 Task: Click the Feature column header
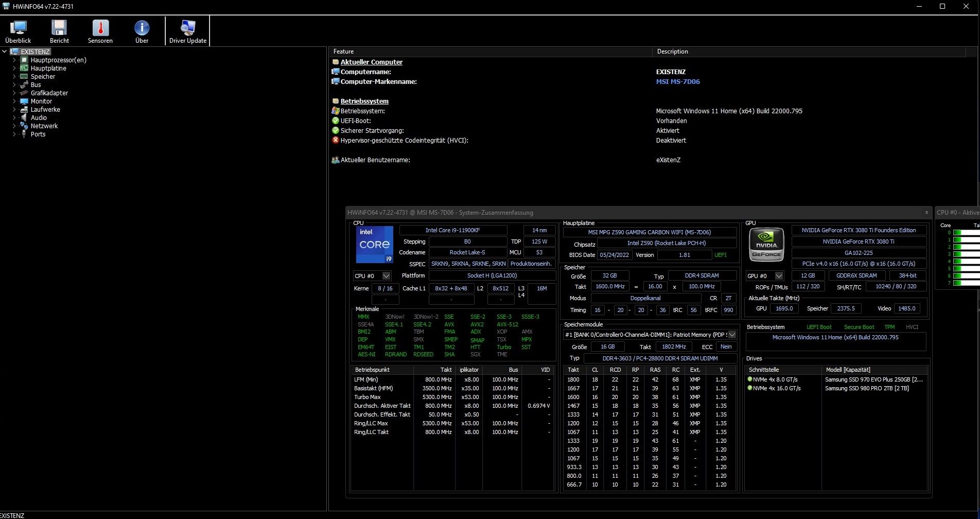click(491, 51)
